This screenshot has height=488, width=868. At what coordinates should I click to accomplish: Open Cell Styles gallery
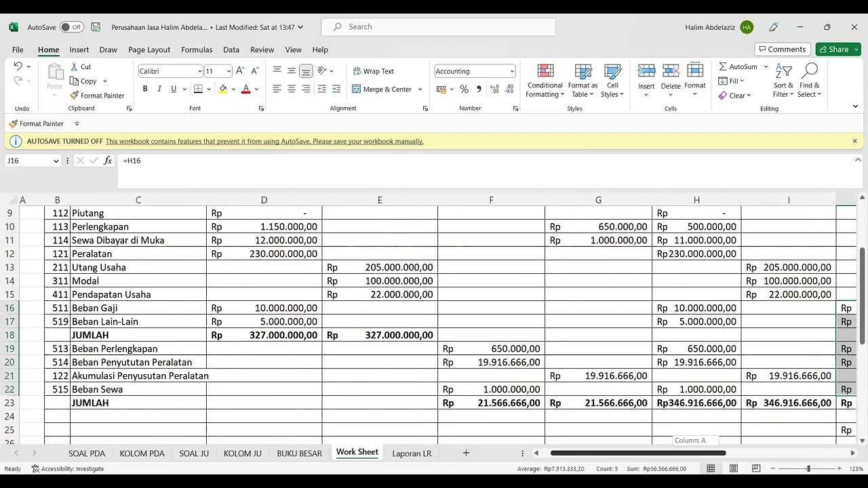pos(612,81)
